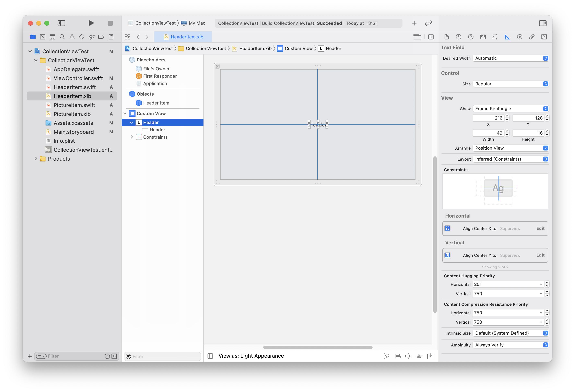Open the Size inspector tab
575x392 pixels.
click(507, 37)
